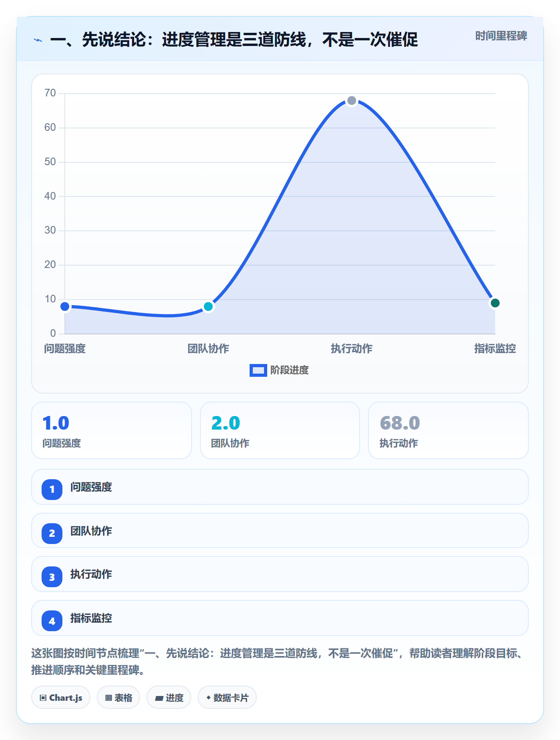
Task: Select the 数据卡片 tag
Action: click(x=227, y=698)
